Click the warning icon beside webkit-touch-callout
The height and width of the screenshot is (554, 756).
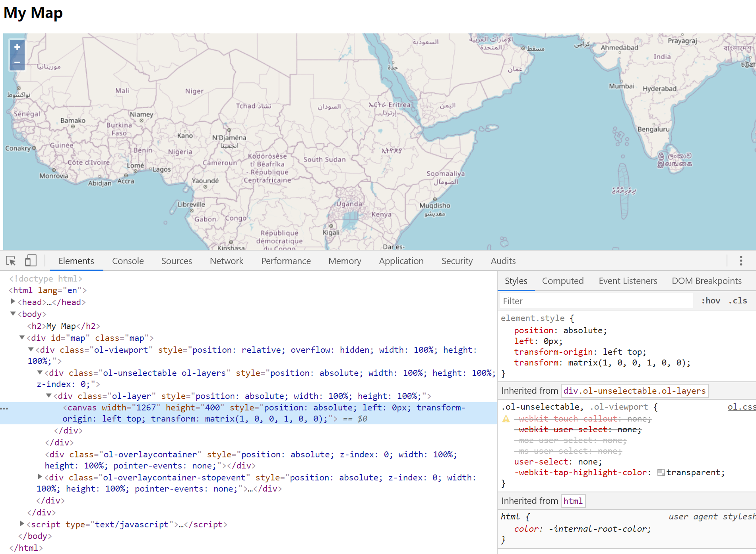point(506,419)
